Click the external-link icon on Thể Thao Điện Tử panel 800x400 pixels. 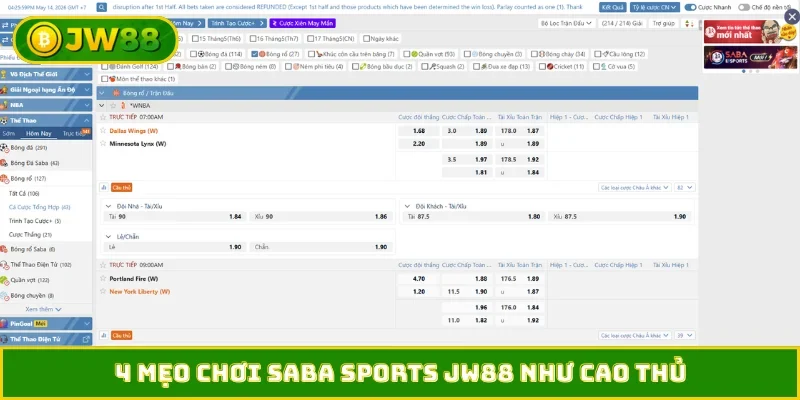pos(86,339)
